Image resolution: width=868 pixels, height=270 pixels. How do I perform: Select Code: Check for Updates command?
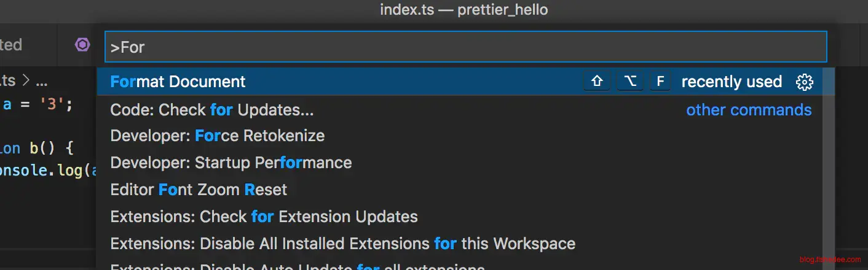(x=211, y=110)
